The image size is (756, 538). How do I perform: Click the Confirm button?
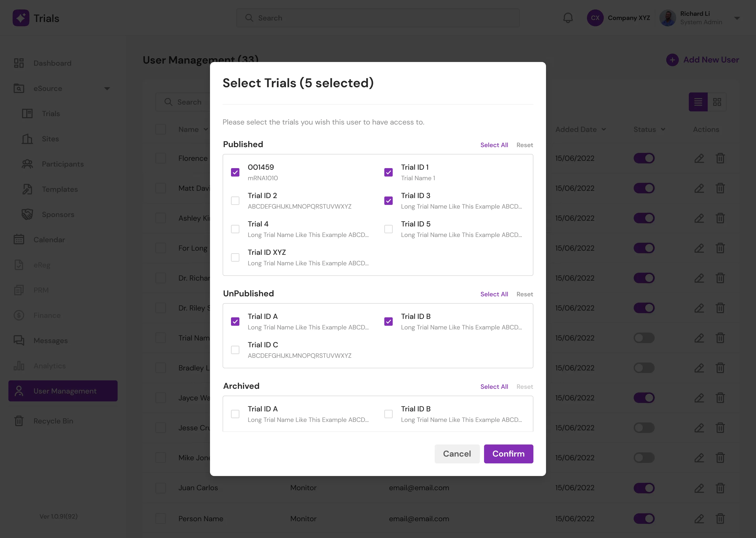point(508,454)
